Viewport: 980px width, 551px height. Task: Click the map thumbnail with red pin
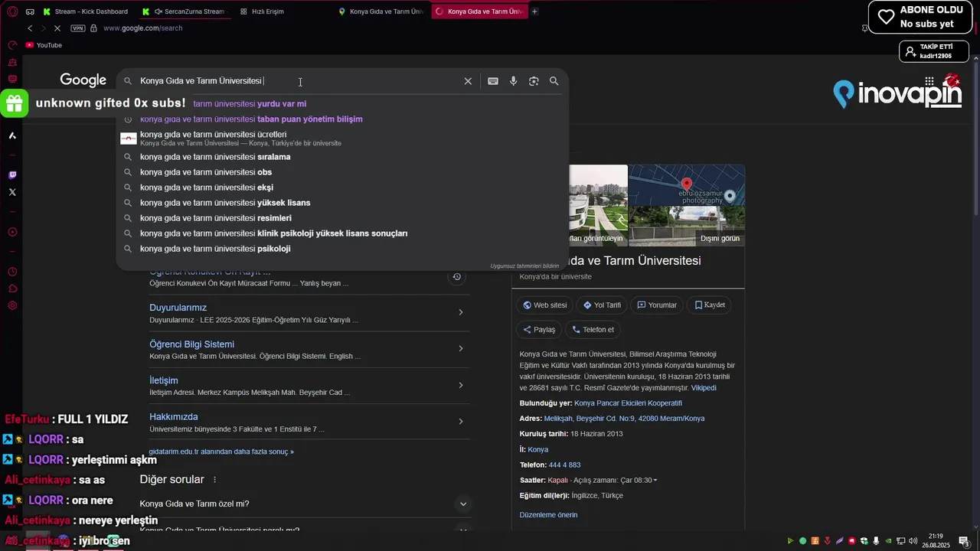(687, 184)
